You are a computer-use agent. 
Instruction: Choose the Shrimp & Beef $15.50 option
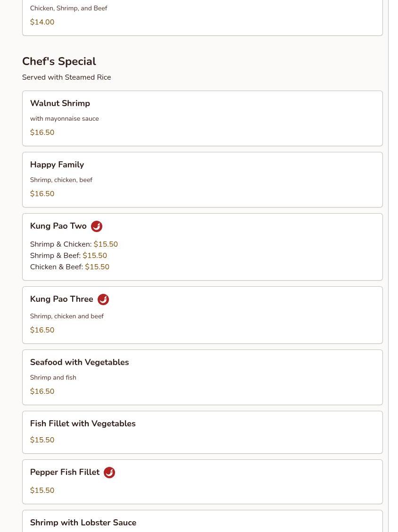click(68, 256)
